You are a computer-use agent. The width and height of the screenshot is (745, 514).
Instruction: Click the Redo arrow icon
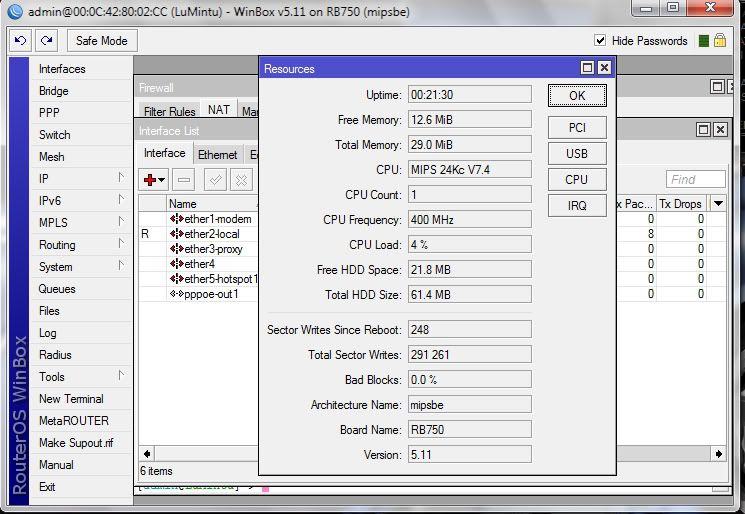(x=47, y=41)
